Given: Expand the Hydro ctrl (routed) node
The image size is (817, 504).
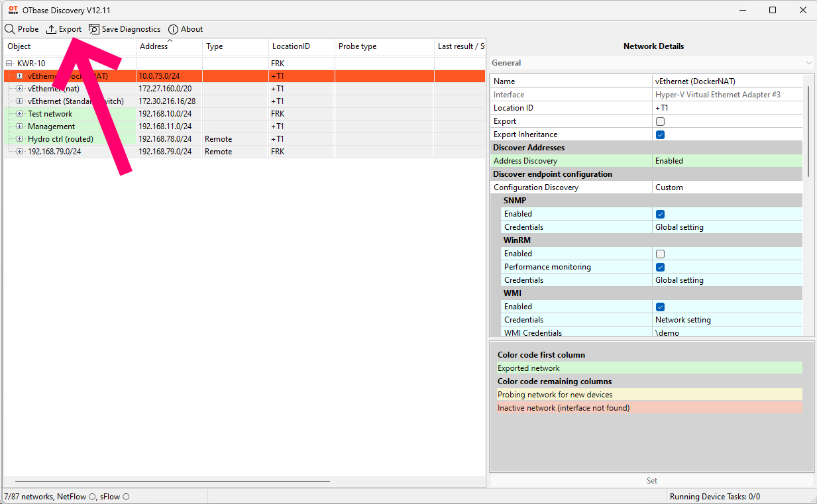Looking at the screenshot, I should click(20, 139).
